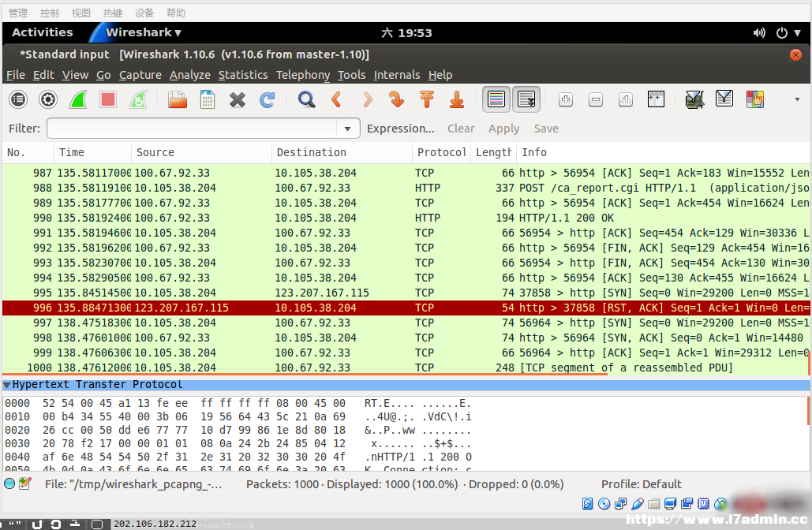Image resolution: width=812 pixels, height=530 pixels.
Task: Go forward in packet history
Action: click(x=367, y=99)
